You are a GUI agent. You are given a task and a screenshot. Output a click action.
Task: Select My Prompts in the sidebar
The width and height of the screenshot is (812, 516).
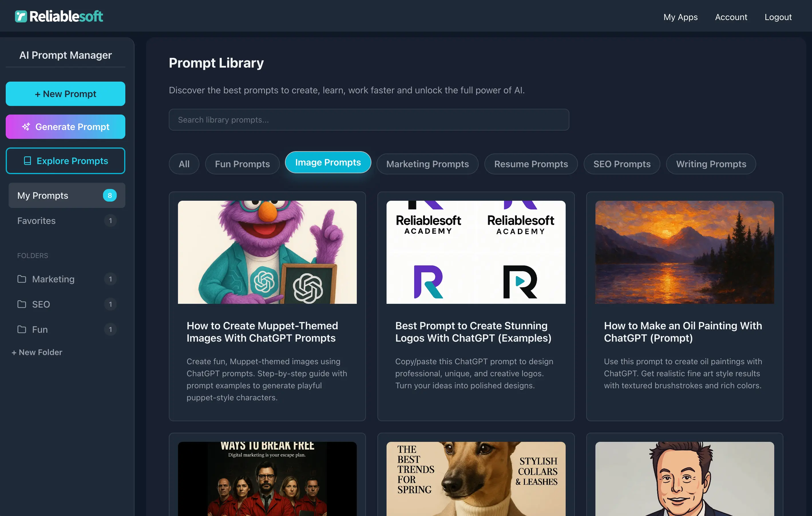(67, 195)
